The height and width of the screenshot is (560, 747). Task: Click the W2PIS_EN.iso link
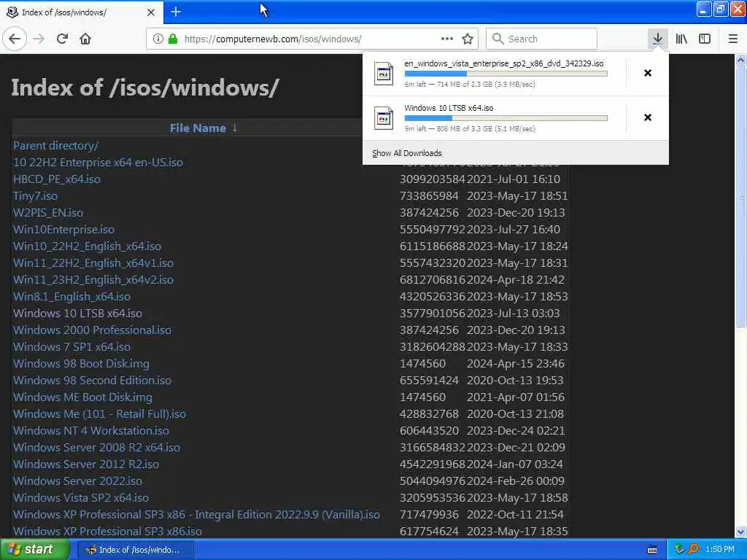48,213
